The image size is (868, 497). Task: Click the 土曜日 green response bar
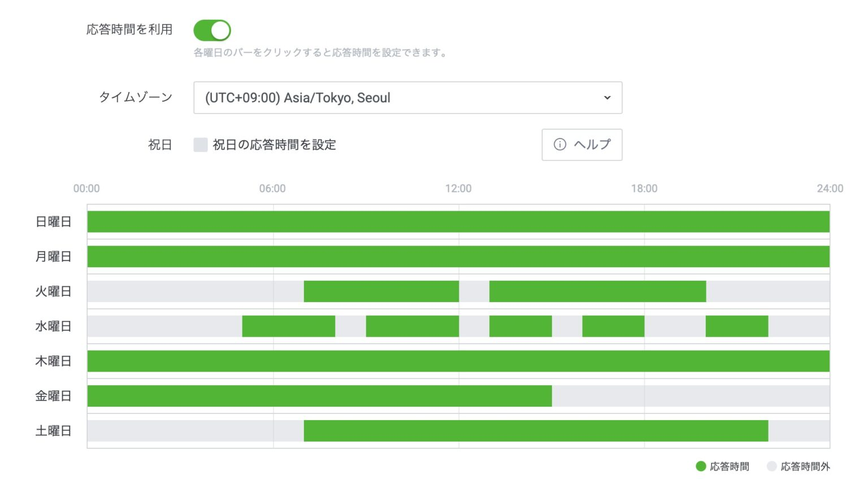click(536, 431)
